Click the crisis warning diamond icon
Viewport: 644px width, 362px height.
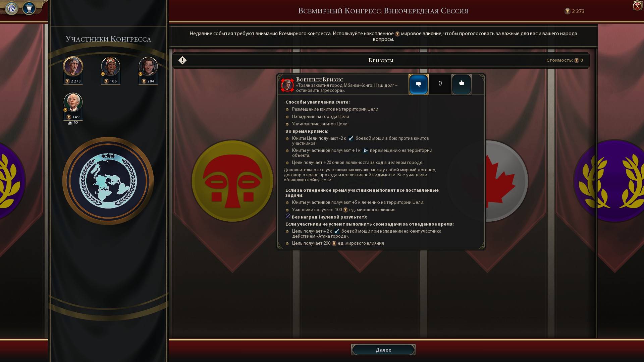[182, 60]
